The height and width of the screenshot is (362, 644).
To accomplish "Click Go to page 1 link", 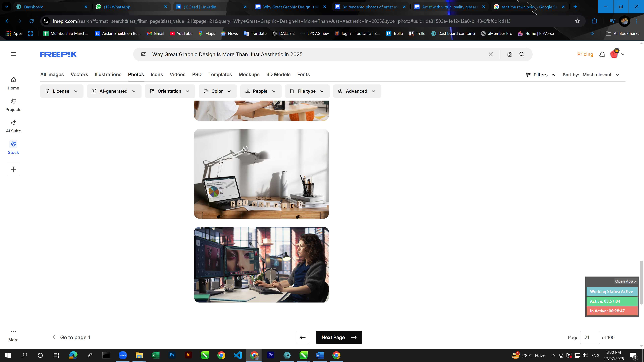I will [71, 337].
